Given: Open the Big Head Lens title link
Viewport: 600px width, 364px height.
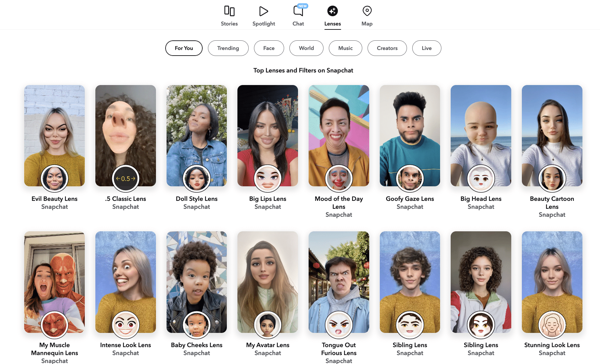Looking at the screenshot, I should tap(481, 199).
